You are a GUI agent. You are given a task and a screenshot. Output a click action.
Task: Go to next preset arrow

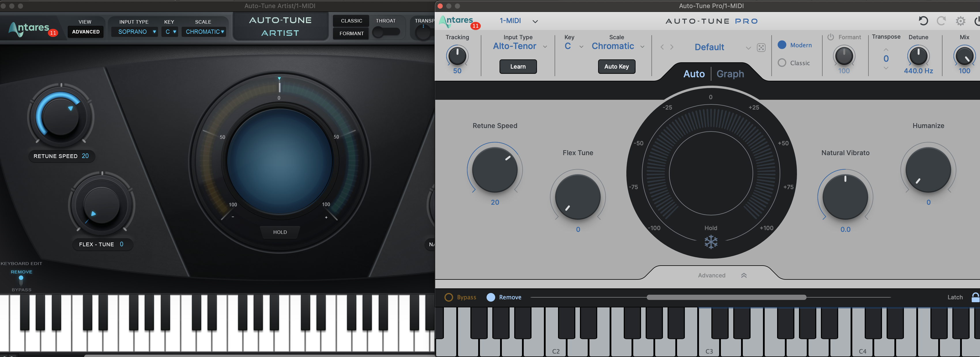[x=672, y=47]
